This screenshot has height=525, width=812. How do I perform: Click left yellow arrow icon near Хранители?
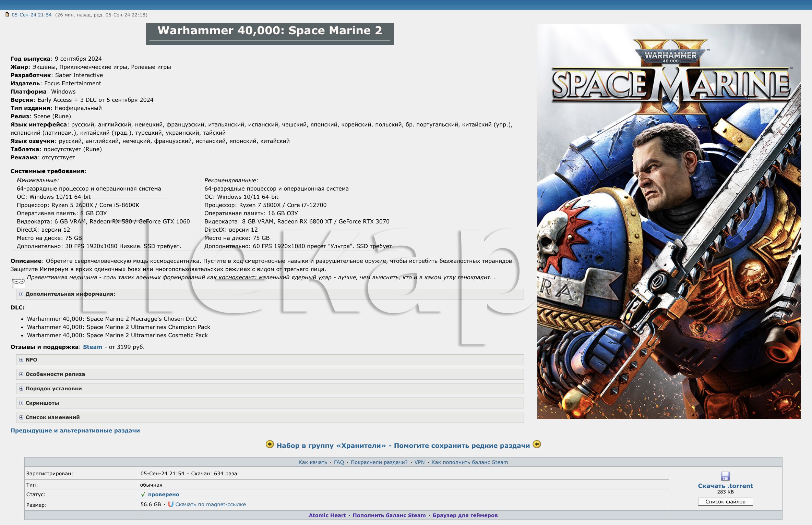pos(270,444)
